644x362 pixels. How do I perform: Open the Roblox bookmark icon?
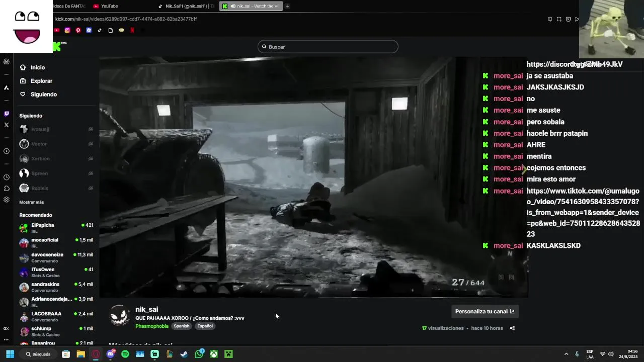click(x=89, y=30)
